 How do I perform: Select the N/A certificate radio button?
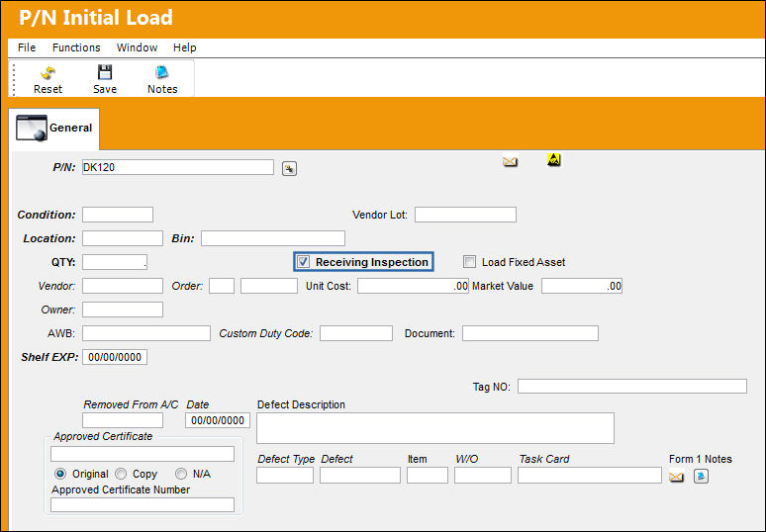tap(181, 474)
